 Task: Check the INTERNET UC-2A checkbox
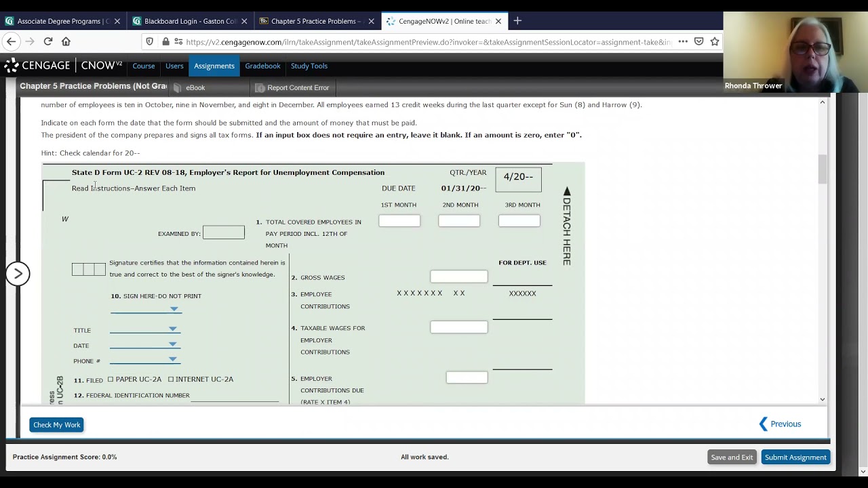pyautogui.click(x=171, y=380)
